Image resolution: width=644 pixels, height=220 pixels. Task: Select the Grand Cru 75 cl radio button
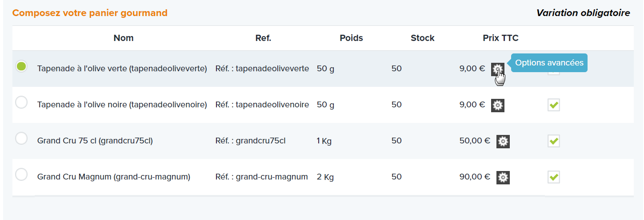click(21, 139)
